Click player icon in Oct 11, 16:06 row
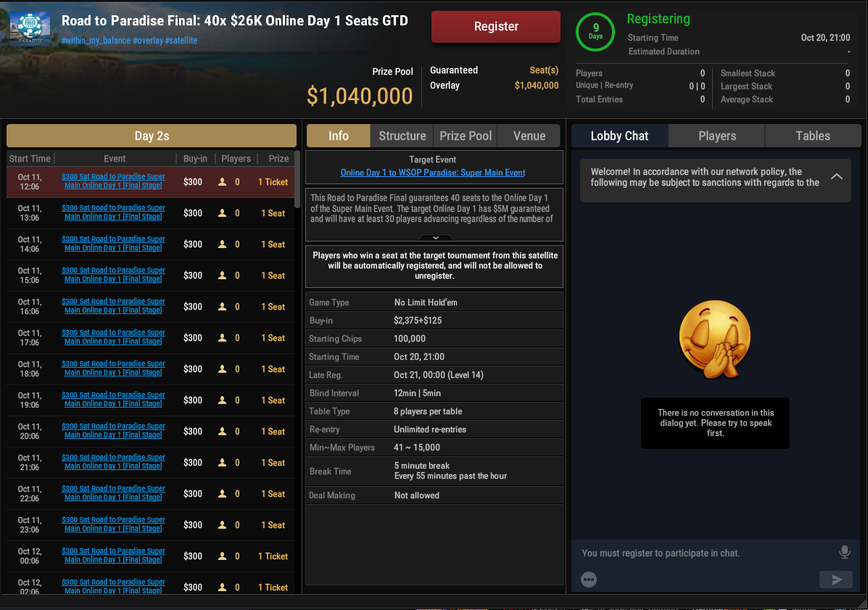This screenshot has width=868, height=610. 222,307
